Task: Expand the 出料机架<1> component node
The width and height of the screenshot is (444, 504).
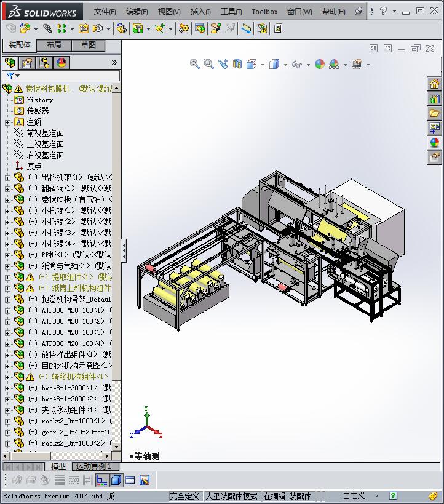Action: [8, 178]
